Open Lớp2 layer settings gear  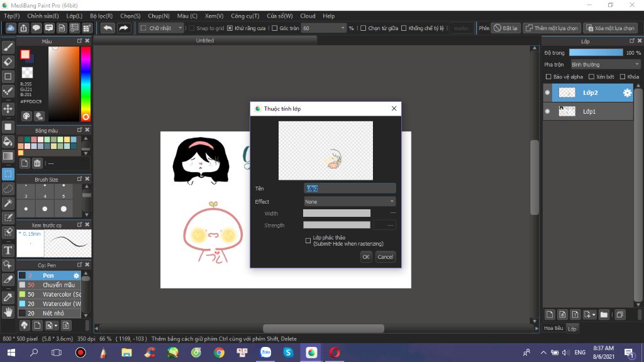tap(627, 93)
